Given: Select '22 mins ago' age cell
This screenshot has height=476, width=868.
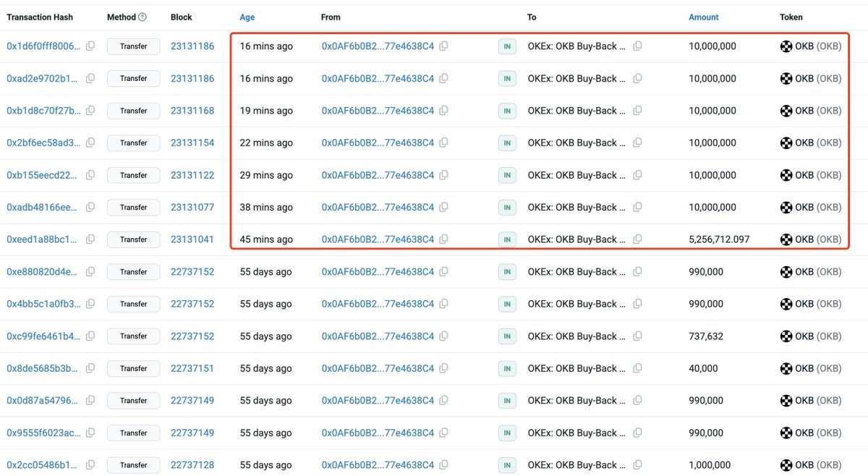Looking at the screenshot, I should tap(266, 143).
